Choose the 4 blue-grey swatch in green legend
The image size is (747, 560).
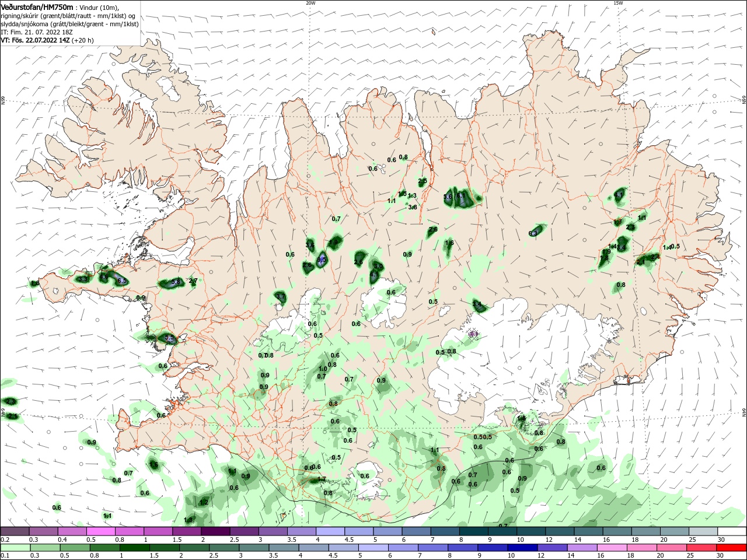[313, 548]
